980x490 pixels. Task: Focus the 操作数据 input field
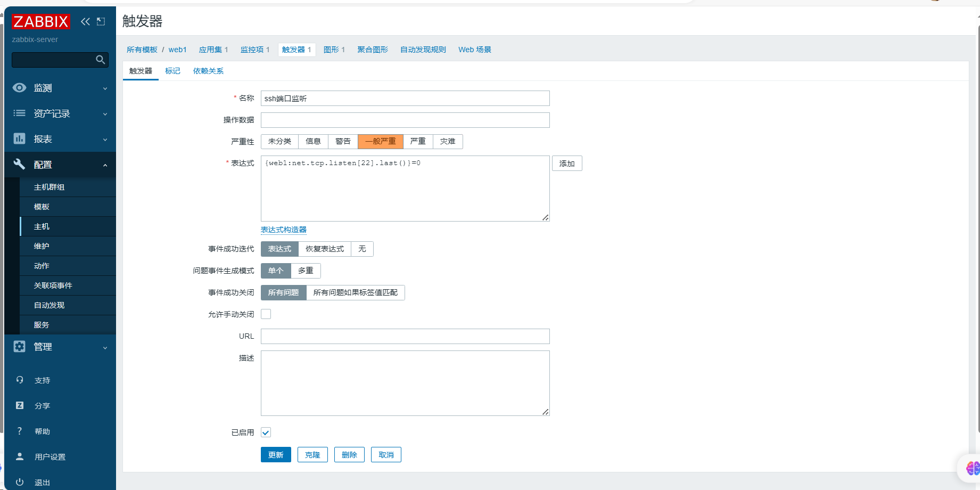coord(405,120)
